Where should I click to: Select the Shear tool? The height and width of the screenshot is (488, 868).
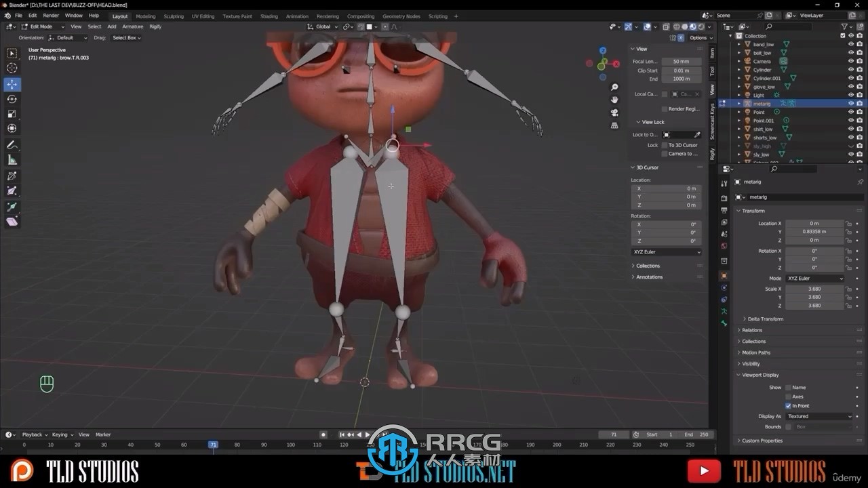tap(12, 222)
